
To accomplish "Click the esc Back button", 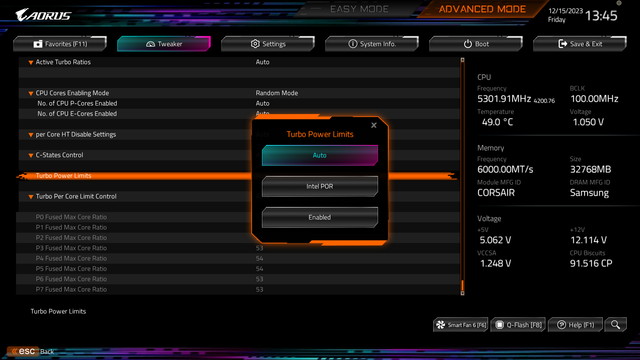I will click(31, 351).
